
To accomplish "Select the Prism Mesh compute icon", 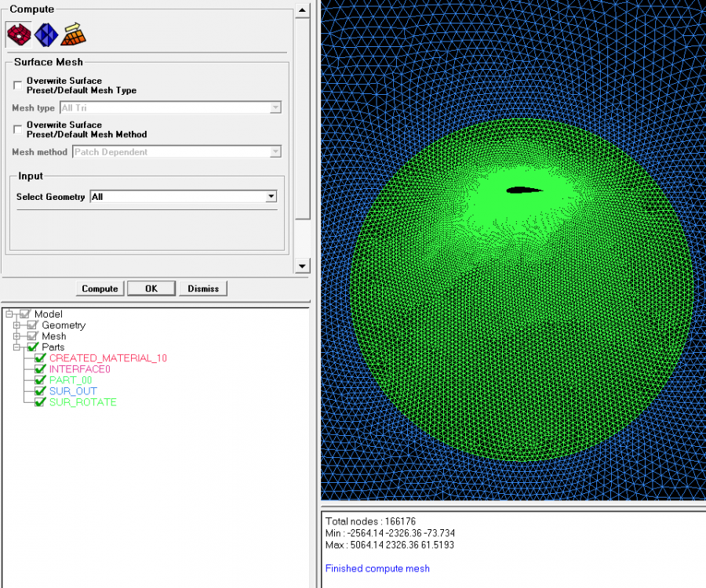I will click(74, 34).
